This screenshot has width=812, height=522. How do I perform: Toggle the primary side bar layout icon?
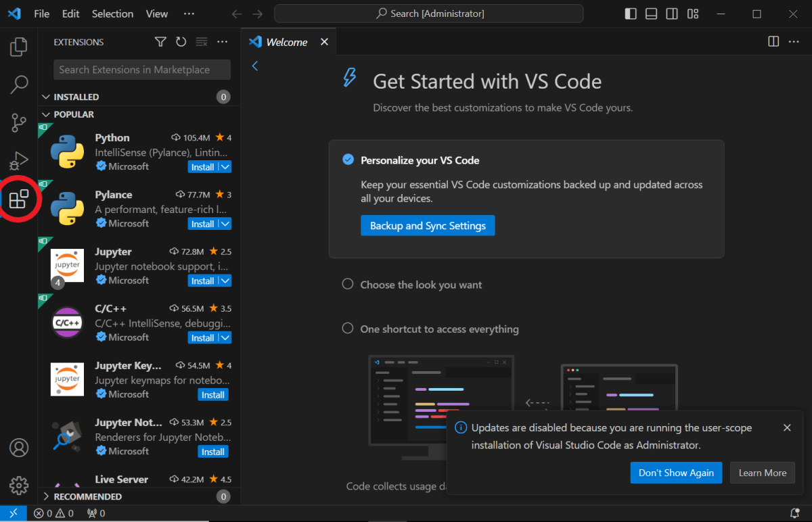coord(631,14)
